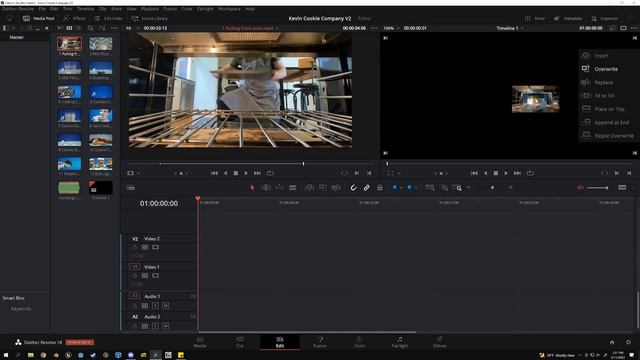Enable loop playback in source viewer

(x=270, y=173)
